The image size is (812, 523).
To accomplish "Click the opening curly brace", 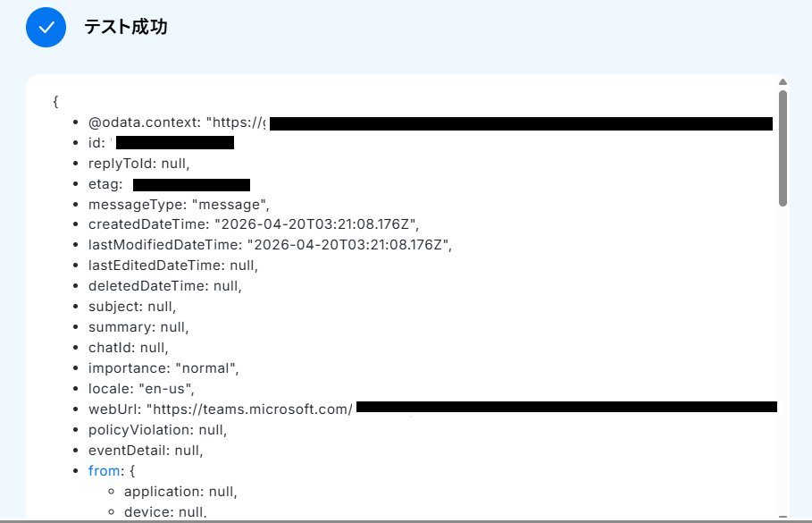I will (56, 102).
